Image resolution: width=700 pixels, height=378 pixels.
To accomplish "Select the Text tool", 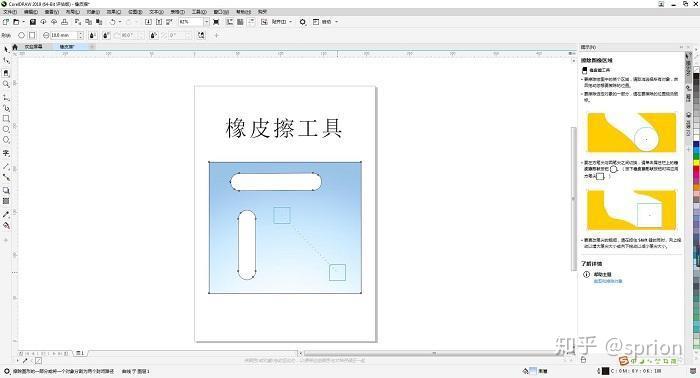I will click(6, 153).
